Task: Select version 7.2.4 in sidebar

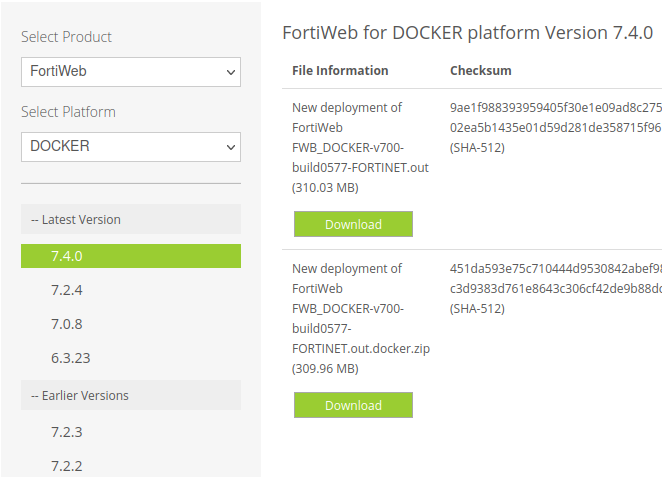Action: [67, 290]
